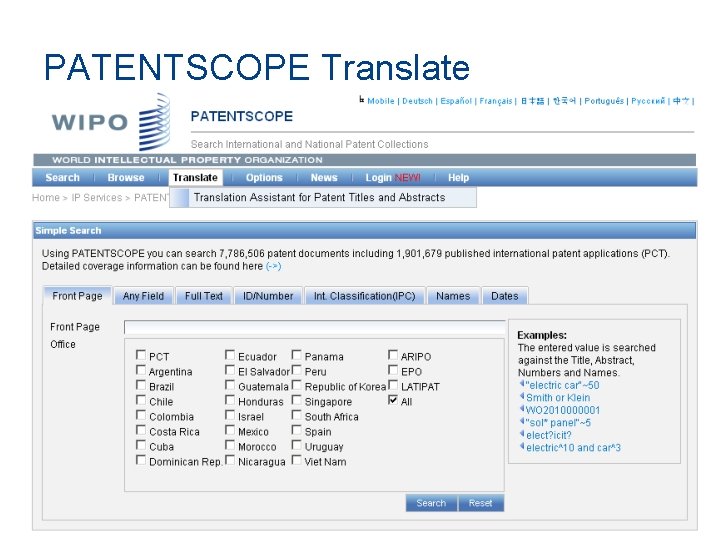Viewport: 720px width, 540px height.
Task: Go to Home breadcrumb link
Action: (46, 197)
